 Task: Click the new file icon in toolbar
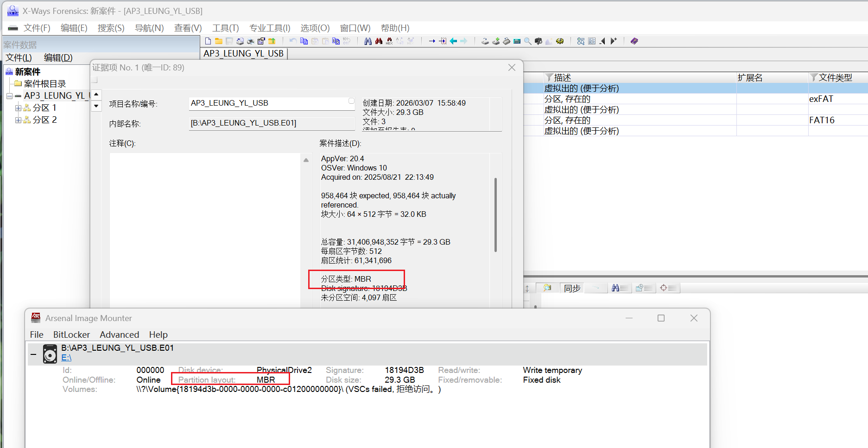[208, 41]
